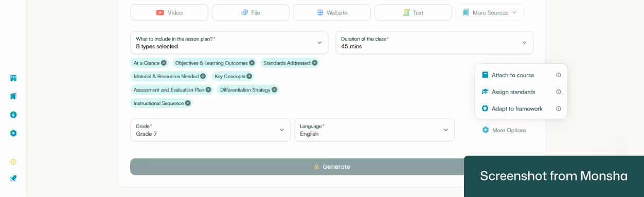Open the info circle icon in the sidebar
Viewport: 644px width, 197px height.
(13, 115)
